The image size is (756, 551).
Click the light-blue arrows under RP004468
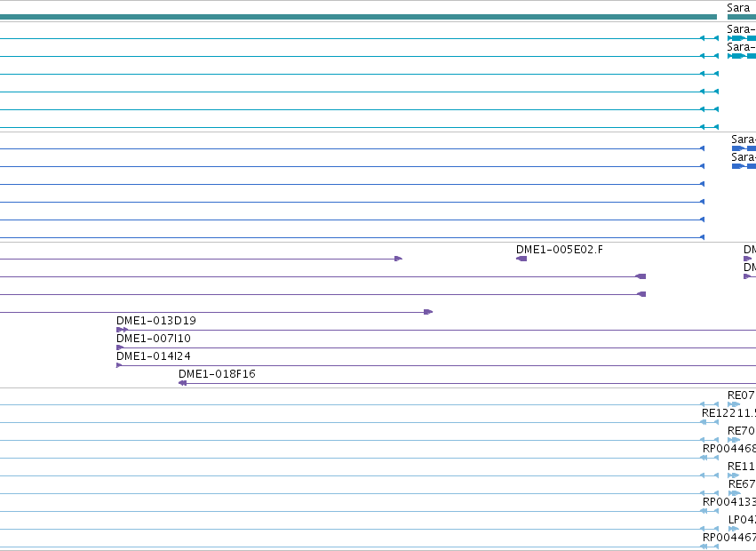709,458
